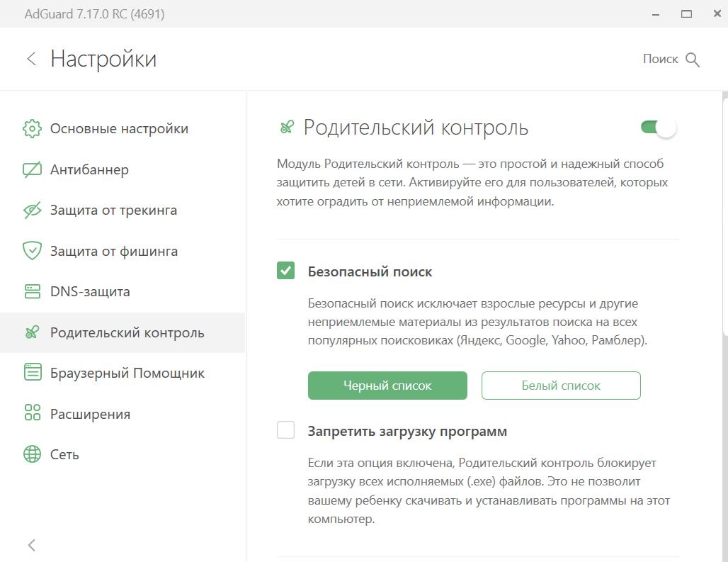Open the Белый список button
Screen dimensions: 728x562
click(561, 386)
